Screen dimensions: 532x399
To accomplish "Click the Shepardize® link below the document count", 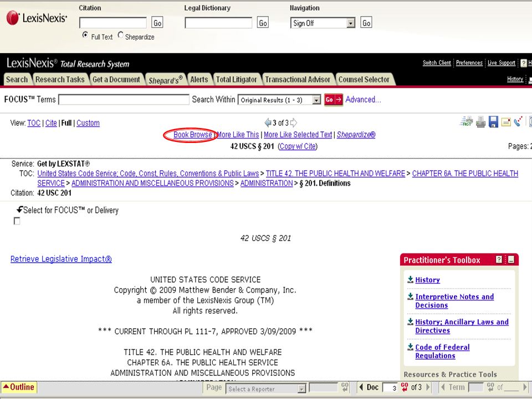I will 356,135.
